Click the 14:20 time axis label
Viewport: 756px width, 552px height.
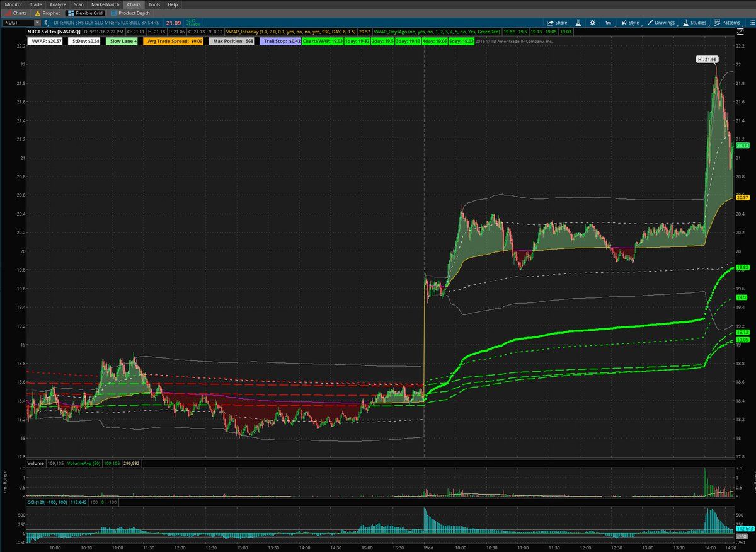pyautogui.click(x=730, y=548)
